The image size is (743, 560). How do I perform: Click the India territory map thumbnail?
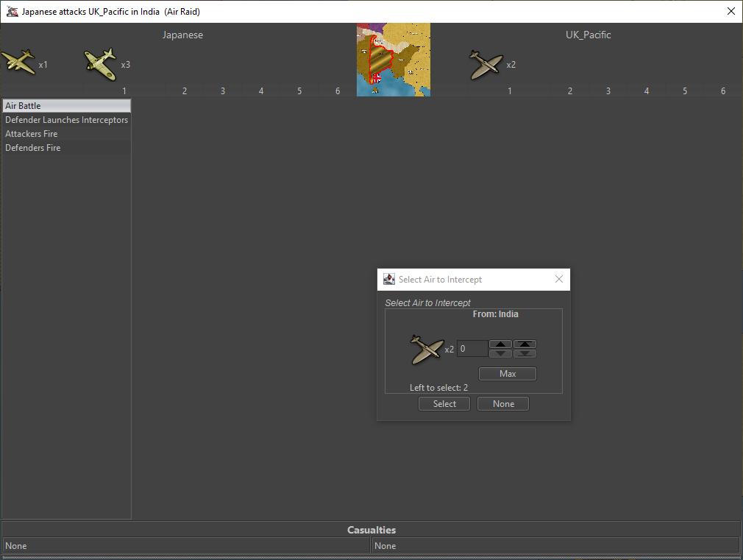click(393, 60)
